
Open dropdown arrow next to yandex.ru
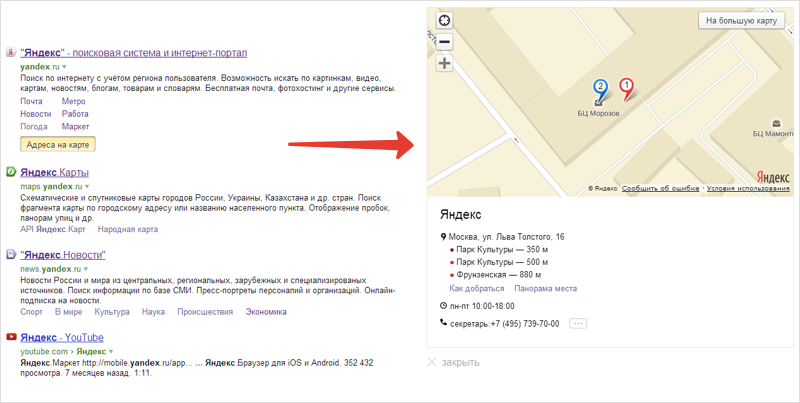64,67
